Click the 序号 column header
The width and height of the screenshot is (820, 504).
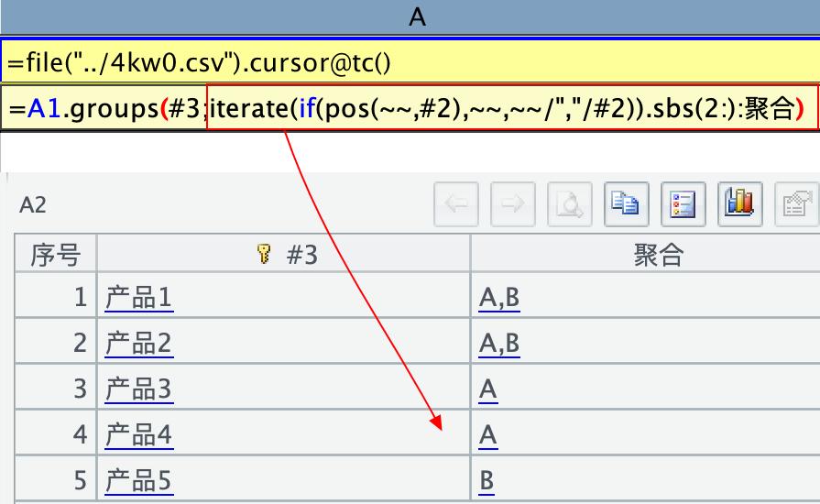(x=56, y=254)
